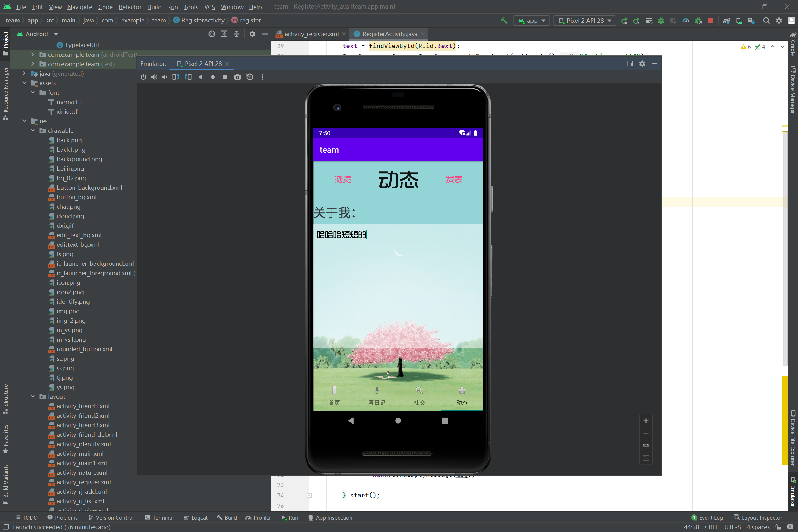The width and height of the screenshot is (798, 532).
Task: Click the Debug app bug icon
Action: (x=661, y=21)
